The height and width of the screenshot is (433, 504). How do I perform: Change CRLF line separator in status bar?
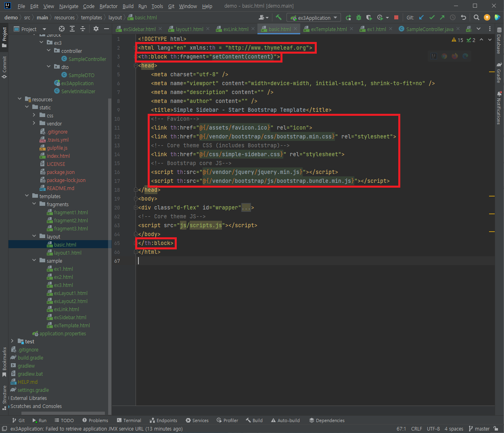(x=416, y=429)
